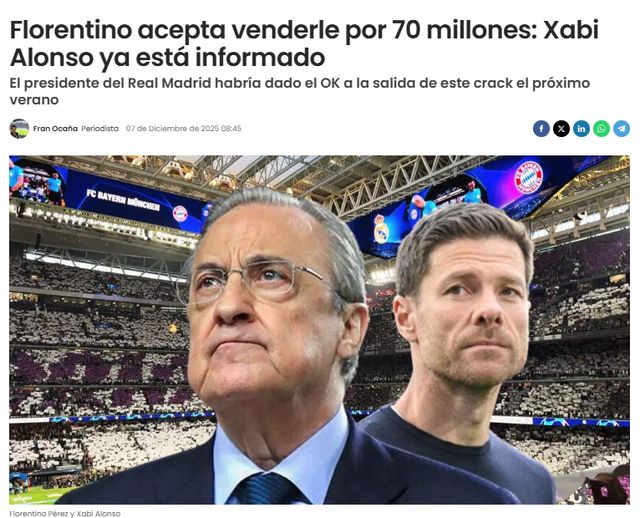Click the FC Bayern München scoreboard text
This screenshot has width=640, height=518.
click(x=123, y=200)
